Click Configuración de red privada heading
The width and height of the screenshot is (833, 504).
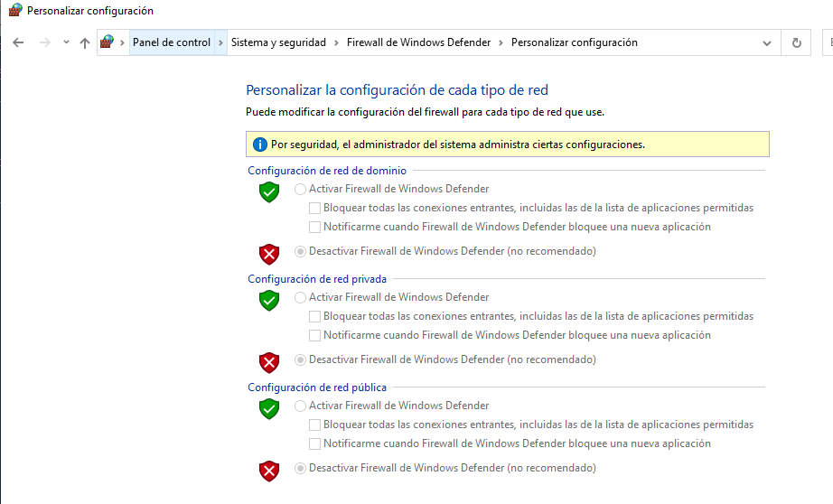[x=317, y=279]
